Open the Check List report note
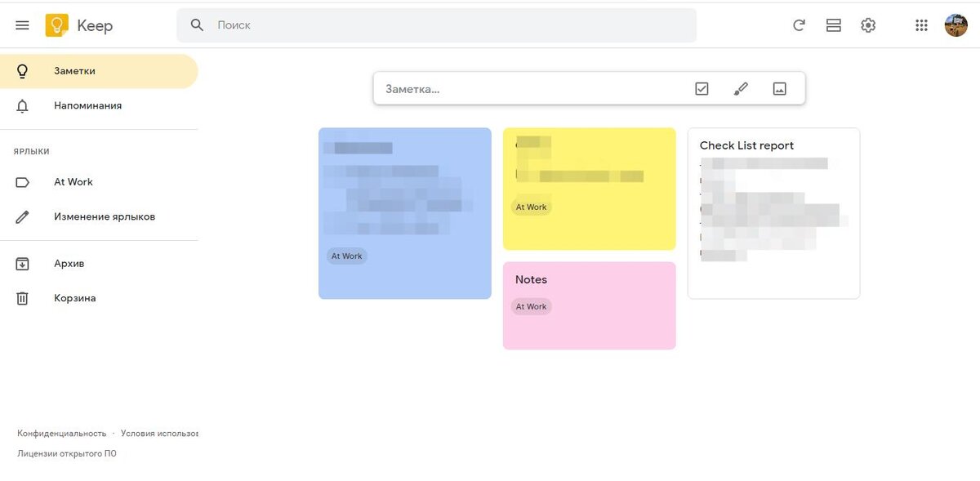Screen dimensions: 980x481 coord(774,213)
